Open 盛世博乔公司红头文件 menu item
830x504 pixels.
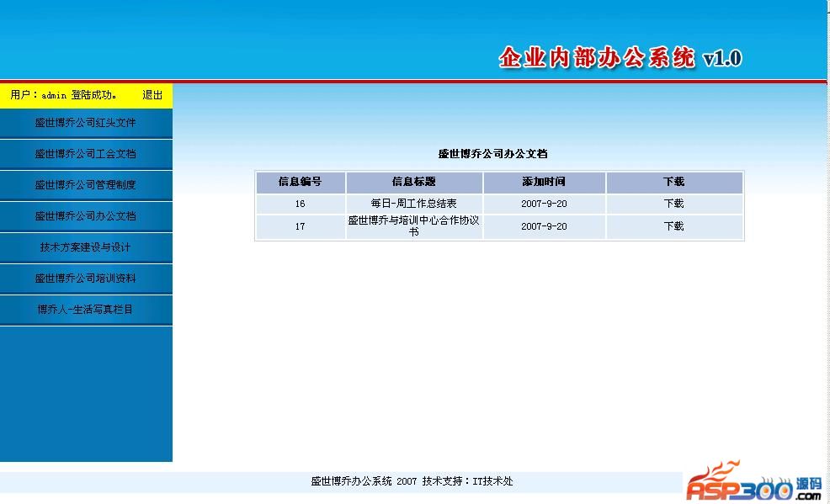point(85,123)
